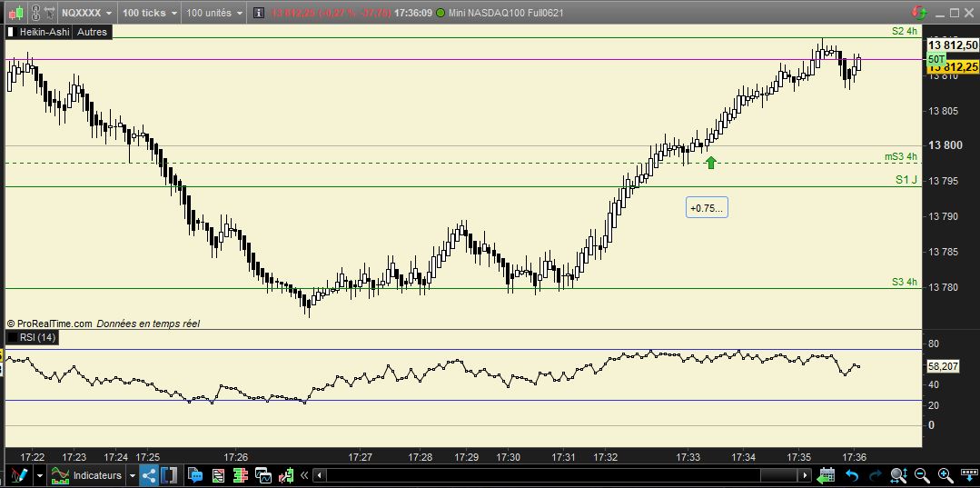Click the order list document icon

click(x=218, y=475)
